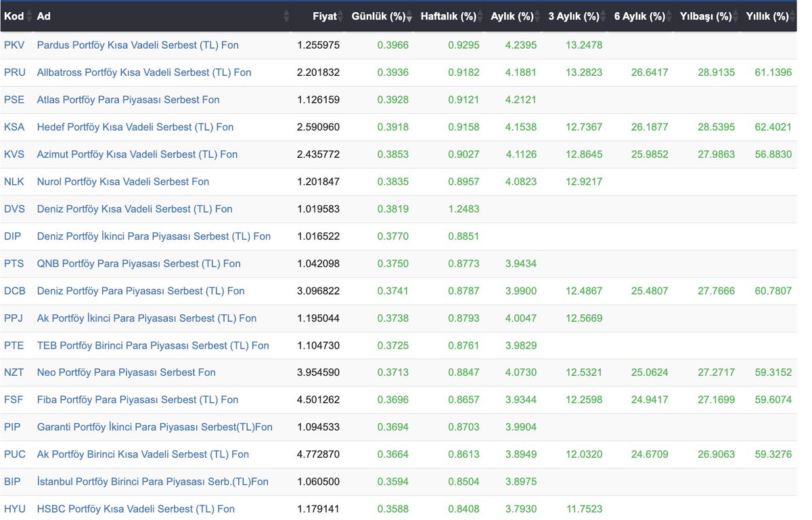Open Ak Portföy İkinci Para Piyasası fund

coord(147,318)
